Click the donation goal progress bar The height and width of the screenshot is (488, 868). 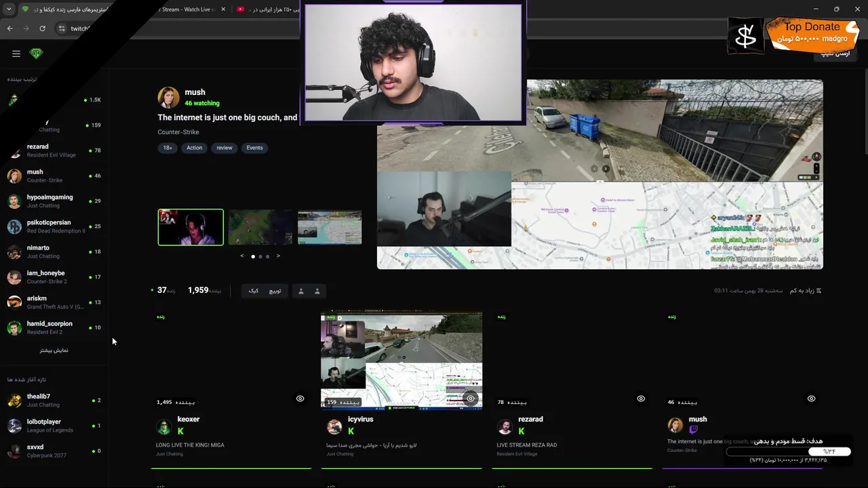tap(788, 451)
